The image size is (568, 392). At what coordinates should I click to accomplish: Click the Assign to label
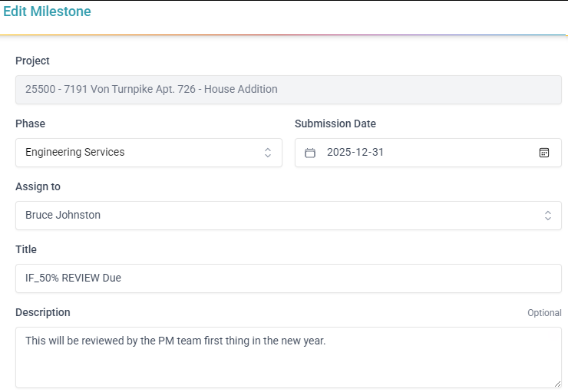click(38, 186)
